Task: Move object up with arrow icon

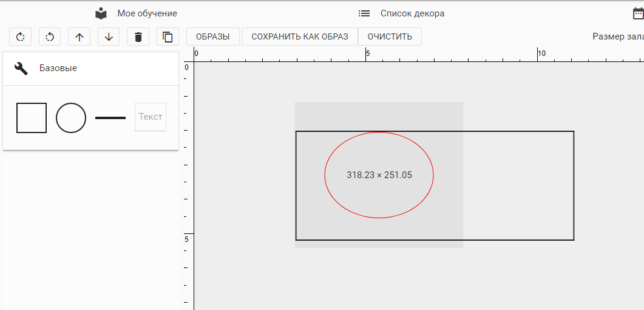Action: (x=80, y=37)
